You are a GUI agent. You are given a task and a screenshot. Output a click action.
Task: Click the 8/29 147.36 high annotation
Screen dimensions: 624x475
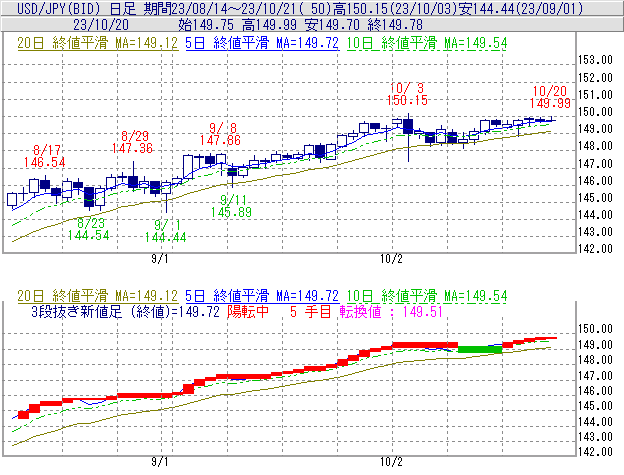133,142
